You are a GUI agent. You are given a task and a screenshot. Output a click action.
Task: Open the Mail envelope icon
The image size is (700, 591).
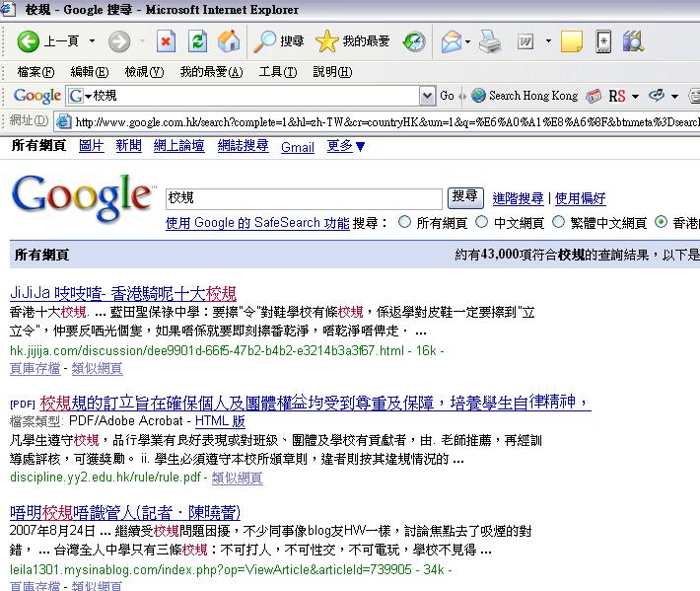coord(452,41)
